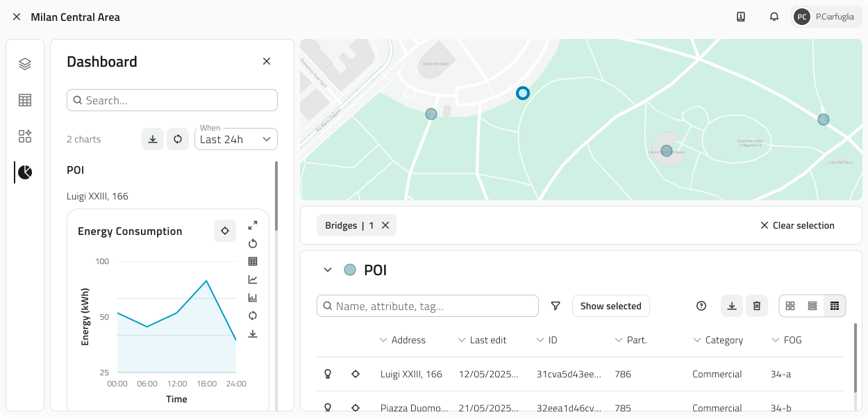The image size is (868, 417).
Task: Select the Layers panel icon in sidebar
Action: pyautogui.click(x=25, y=63)
